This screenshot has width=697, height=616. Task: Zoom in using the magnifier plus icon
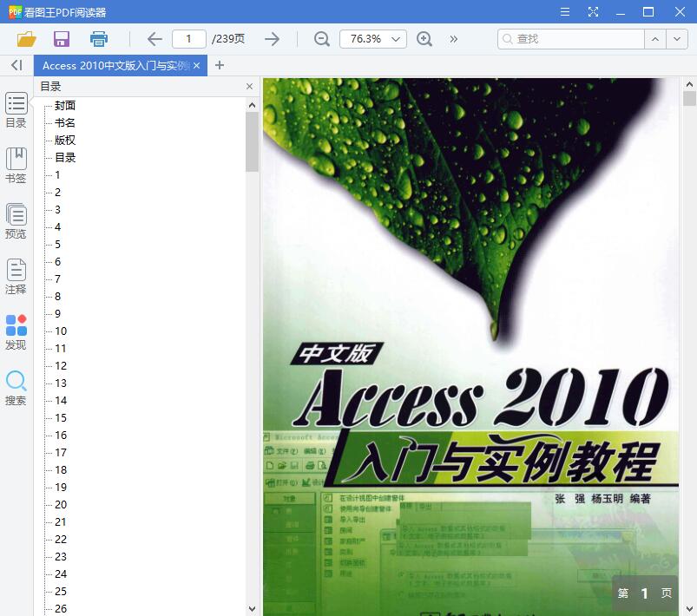point(424,38)
